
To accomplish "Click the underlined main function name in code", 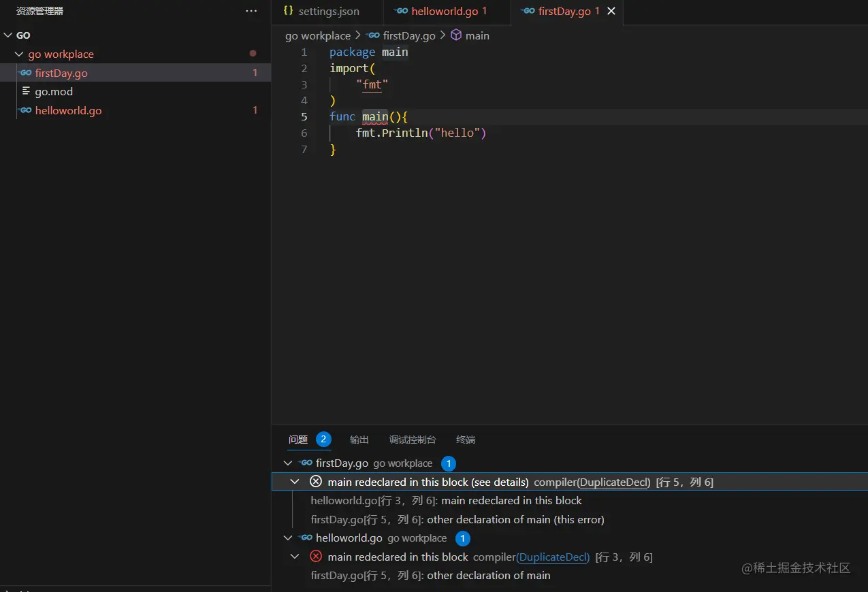I will 375,117.
